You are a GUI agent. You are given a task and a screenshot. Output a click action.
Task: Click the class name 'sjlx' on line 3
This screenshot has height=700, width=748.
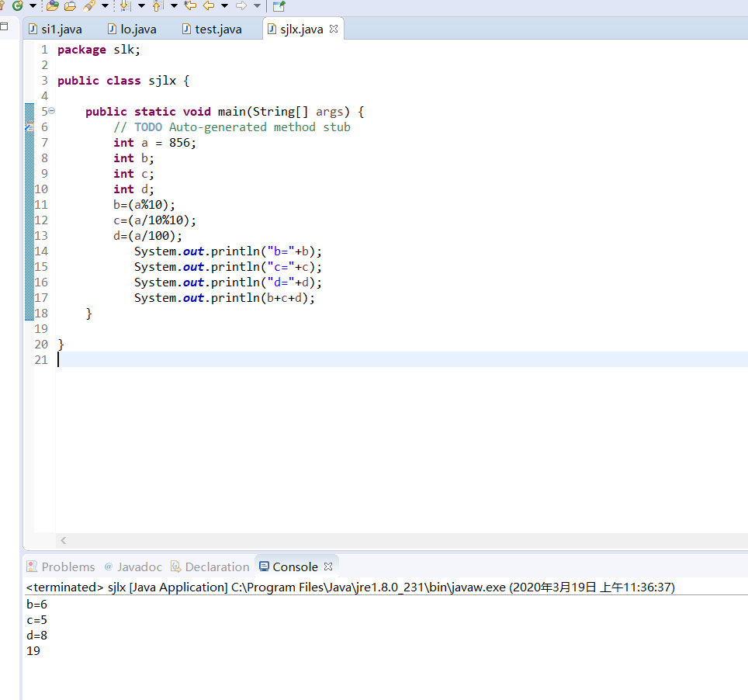point(162,81)
